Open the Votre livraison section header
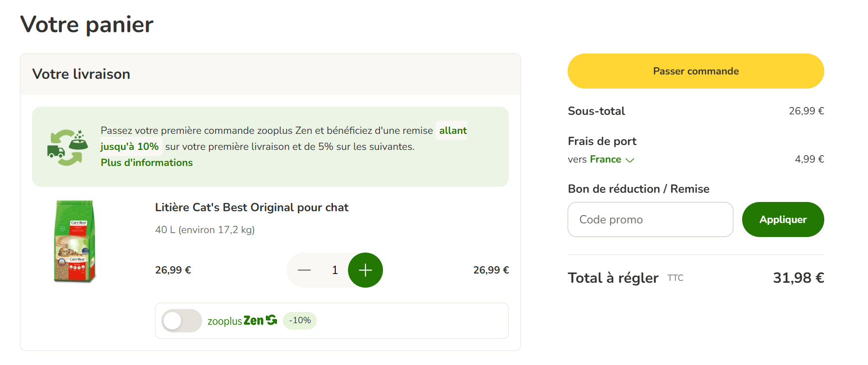The image size is (868, 365). tap(81, 74)
